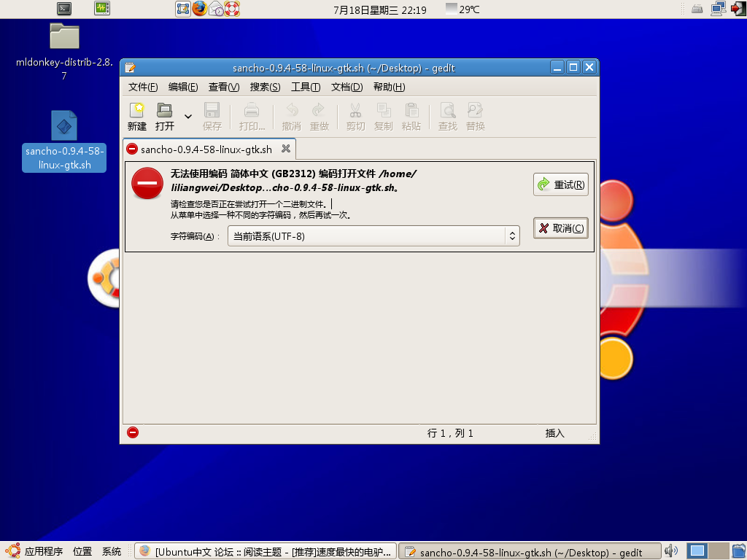Open the help lifebuoy icon in the top panel
The image size is (747, 560).
(x=232, y=9)
